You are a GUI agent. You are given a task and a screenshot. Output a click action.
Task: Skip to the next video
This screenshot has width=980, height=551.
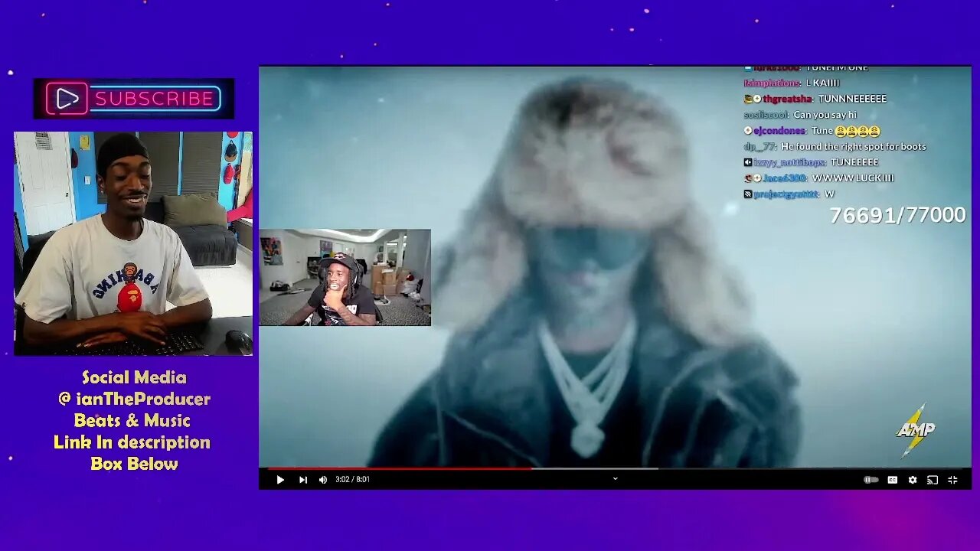[302, 480]
